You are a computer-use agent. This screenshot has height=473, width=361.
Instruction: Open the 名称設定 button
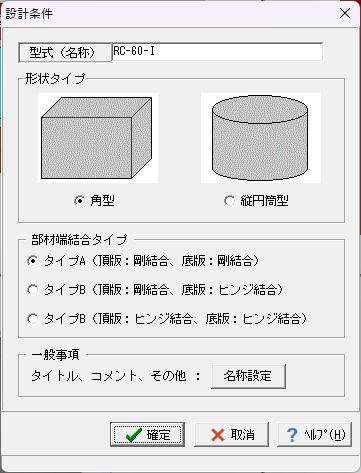tap(248, 376)
